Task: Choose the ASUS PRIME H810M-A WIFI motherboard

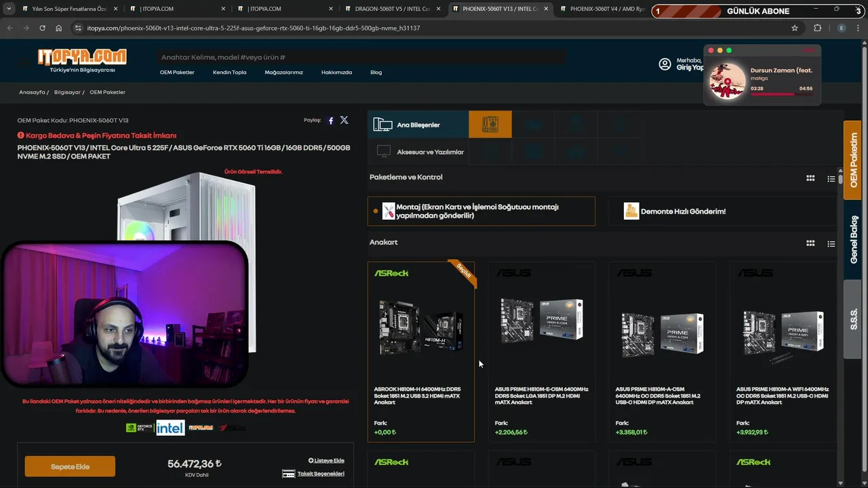Action: coord(783,352)
